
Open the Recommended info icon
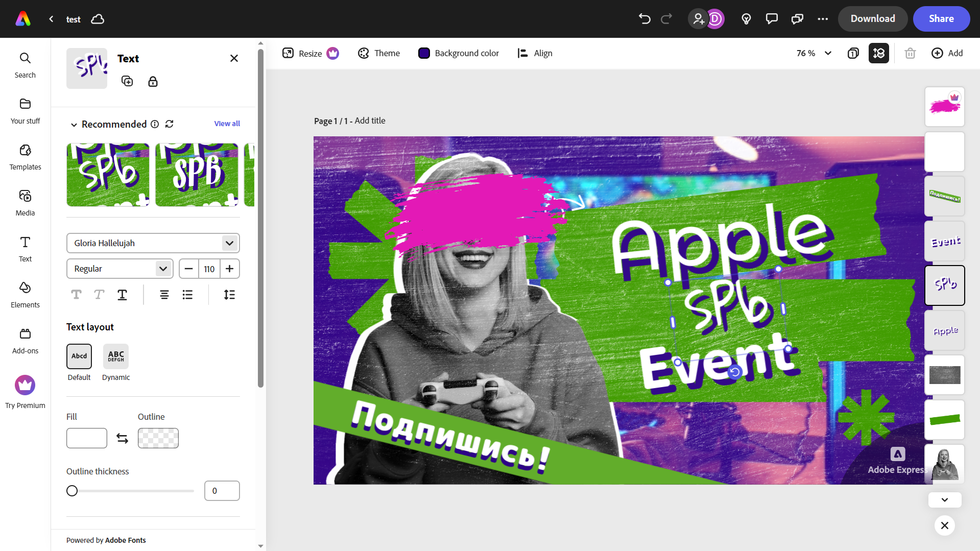tap(155, 124)
